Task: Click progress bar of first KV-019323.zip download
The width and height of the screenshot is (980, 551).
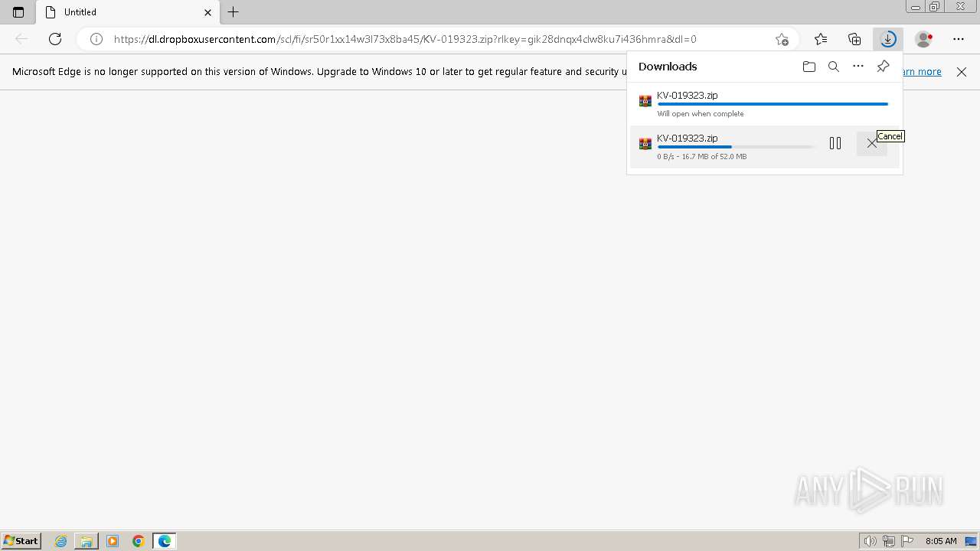Action: [773, 104]
